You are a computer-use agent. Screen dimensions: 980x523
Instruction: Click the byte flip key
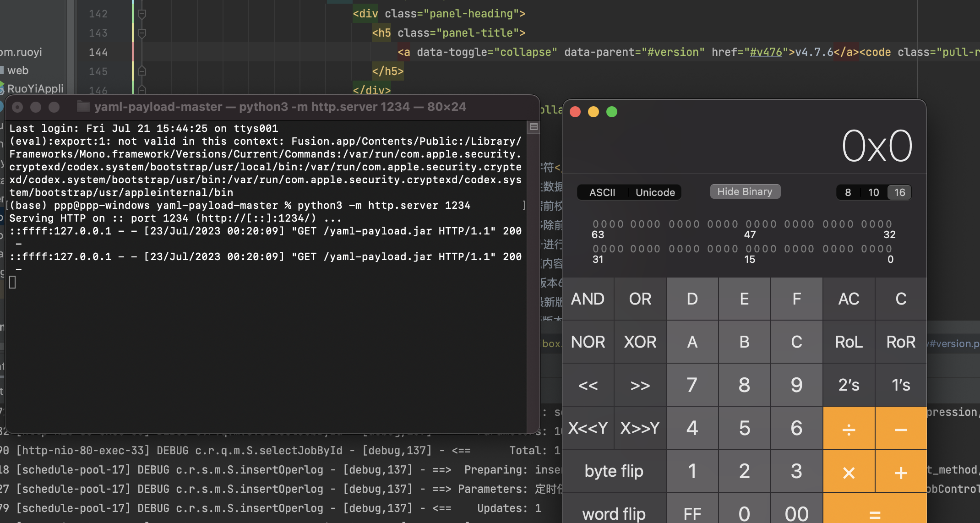click(x=614, y=471)
